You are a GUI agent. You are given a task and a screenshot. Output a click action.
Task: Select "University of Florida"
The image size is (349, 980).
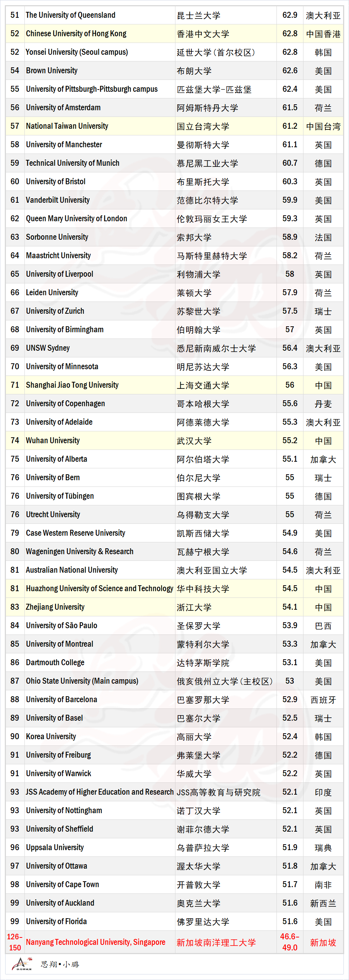tap(56, 922)
